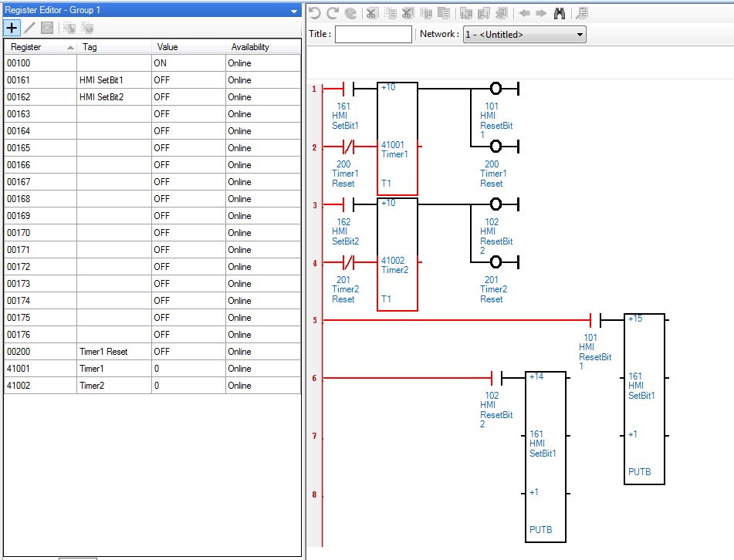The width and height of the screenshot is (734, 560).
Task: Click the import registers icon in Register Editor
Action: pyautogui.click(x=69, y=28)
